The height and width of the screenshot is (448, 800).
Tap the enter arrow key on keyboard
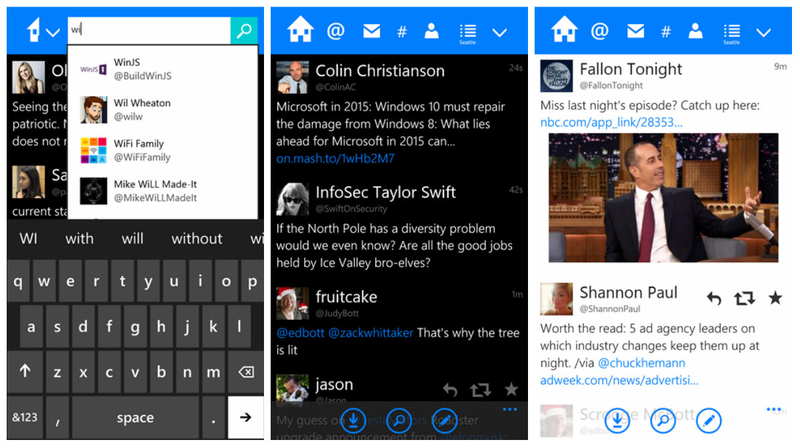click(x=246, y=417)
